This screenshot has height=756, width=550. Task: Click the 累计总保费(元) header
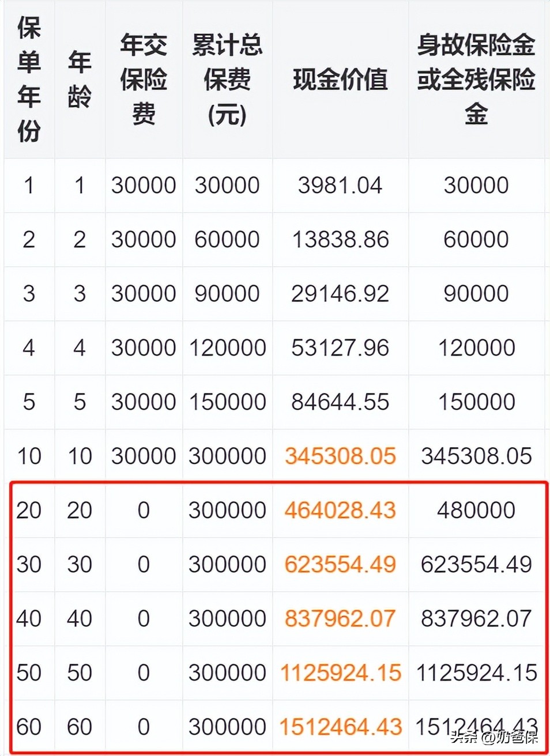click(226, 81)
